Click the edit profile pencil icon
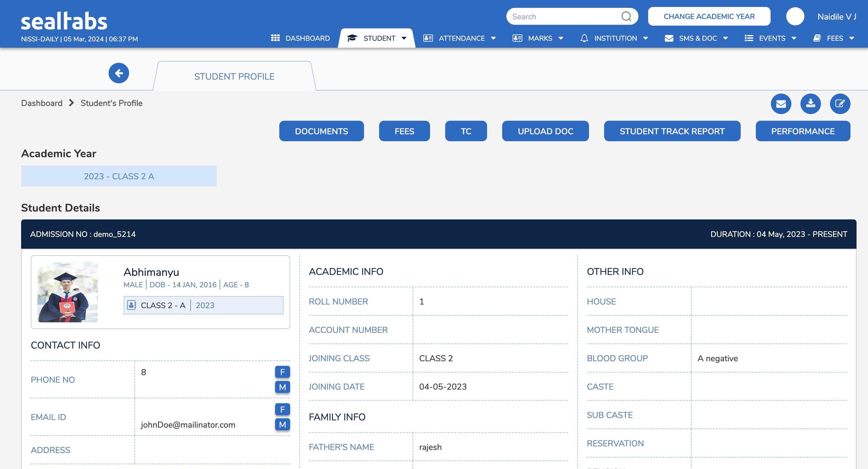 point(840,104)
